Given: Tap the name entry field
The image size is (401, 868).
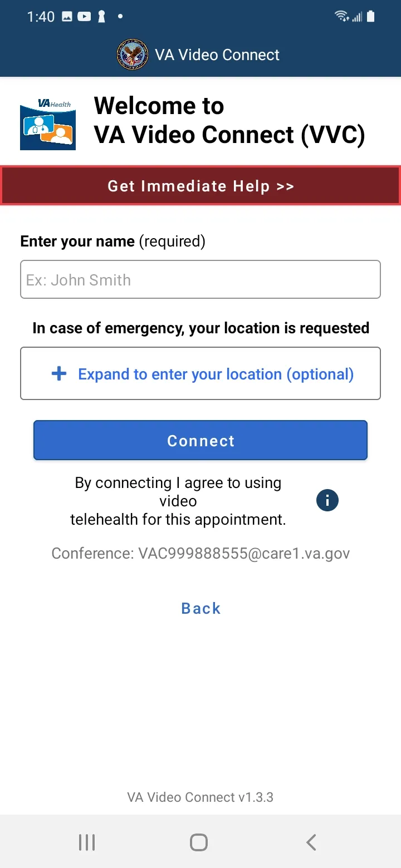Looking at the screenshot, I should [200, 279].
